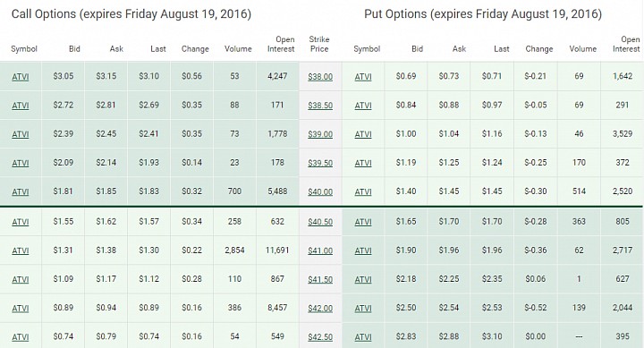Open ATVI call symbol with 2,854 volume
Image resolution: width=644 pixels, height=348 pixels.
[x=20, y=250]
